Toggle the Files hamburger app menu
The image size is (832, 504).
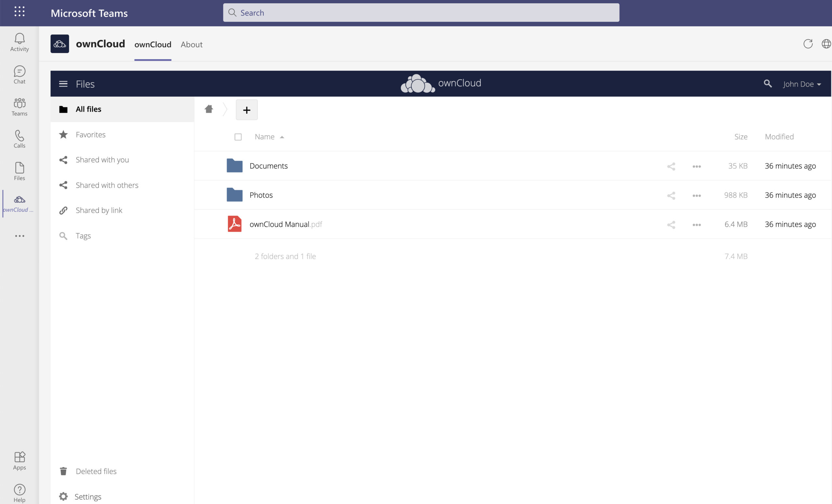pos(63,84)
